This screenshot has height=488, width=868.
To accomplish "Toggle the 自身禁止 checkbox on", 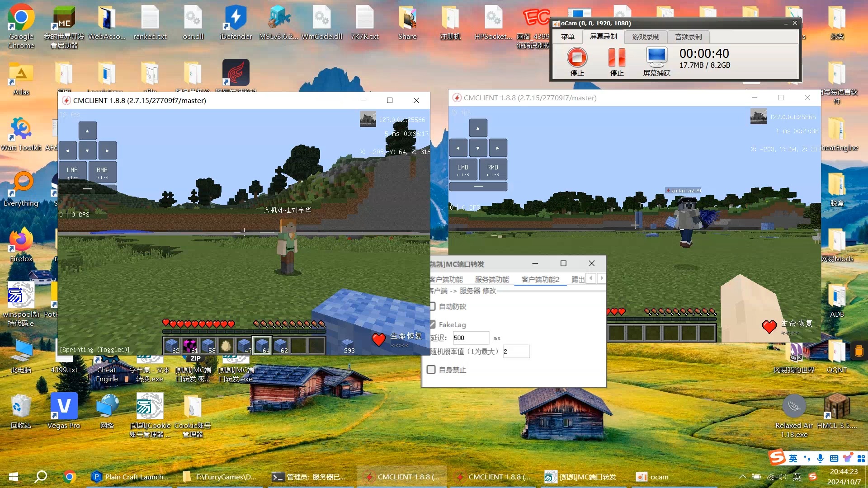I will click(433, 370).
